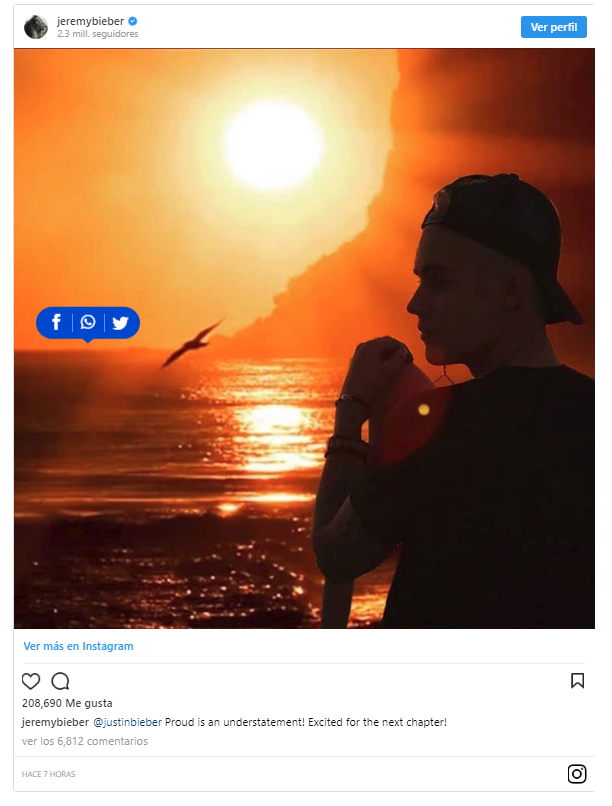Click the 208,690 Me gusta count
The height and width of the screenshot is (806, 612).
(x=67, y=703)
